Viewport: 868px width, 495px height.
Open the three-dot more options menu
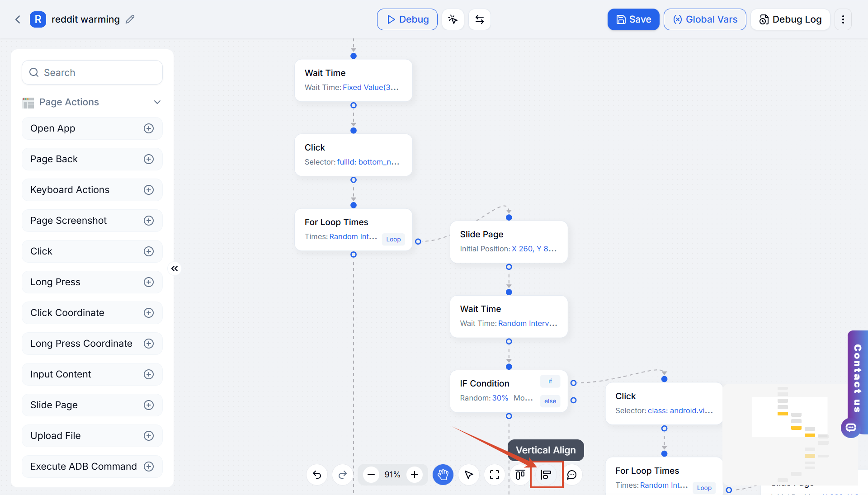843,19
